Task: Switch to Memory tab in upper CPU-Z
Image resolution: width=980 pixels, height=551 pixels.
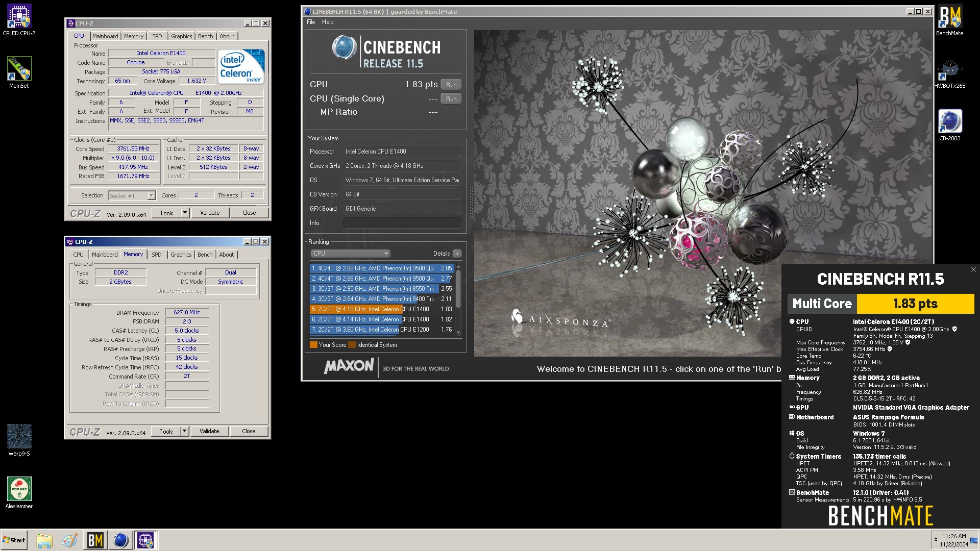Action: 134,36
